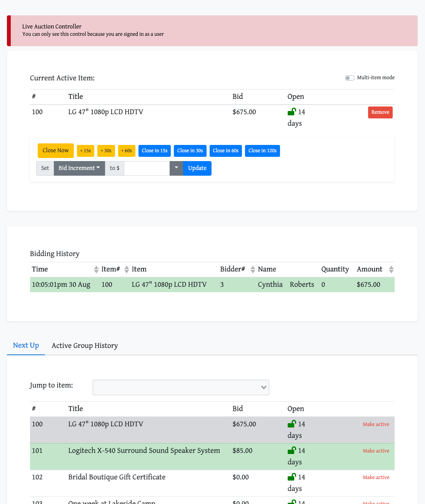The width and height of the screenshot is (425, 504).
Task: Click Close in 30s button
Action: coord(190,151)
